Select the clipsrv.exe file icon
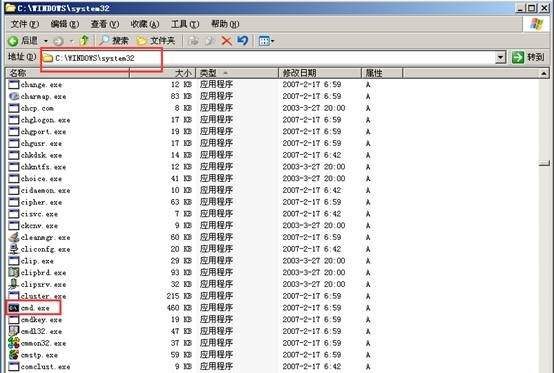Image resolution: width=554 pixels, height=373 pixels. point(13,284)
